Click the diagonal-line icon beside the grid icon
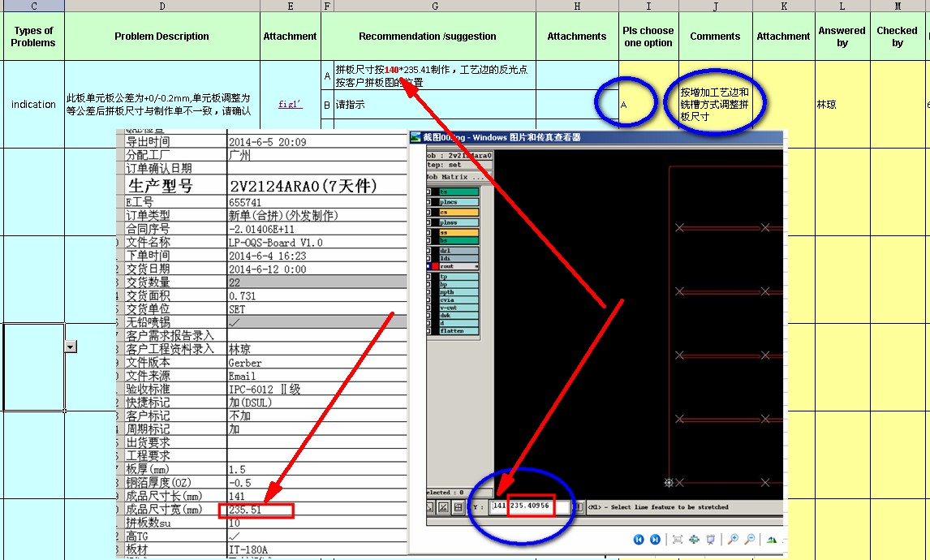This screenshot has width=930, height=560. click(443, 507)
